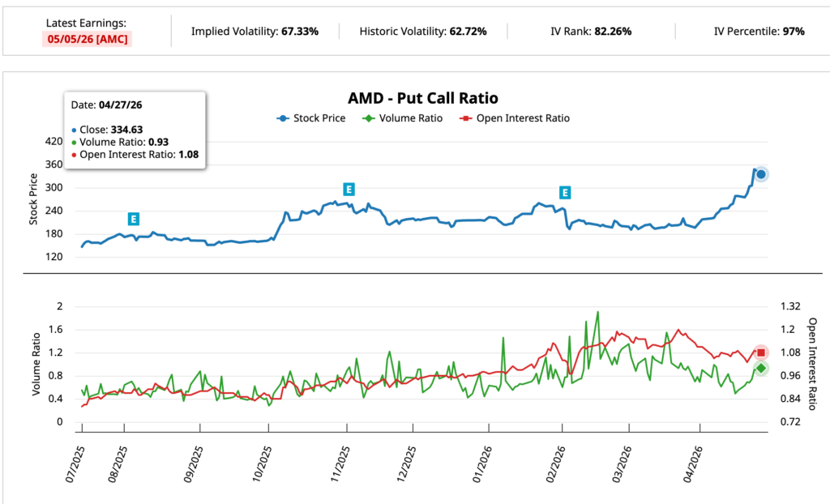Click the red open interest square marker
Screen dimensions: 830x504
[760, 352]
